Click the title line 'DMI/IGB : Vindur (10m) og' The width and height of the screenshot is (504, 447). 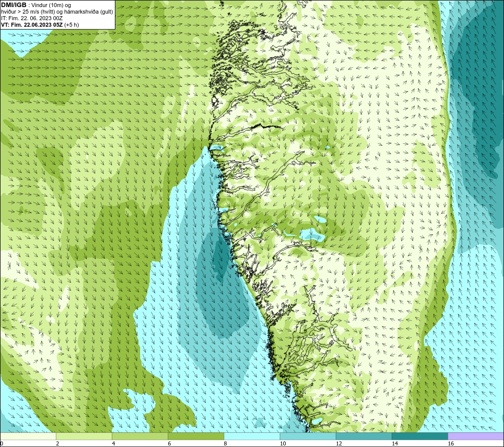coord(36,5)
